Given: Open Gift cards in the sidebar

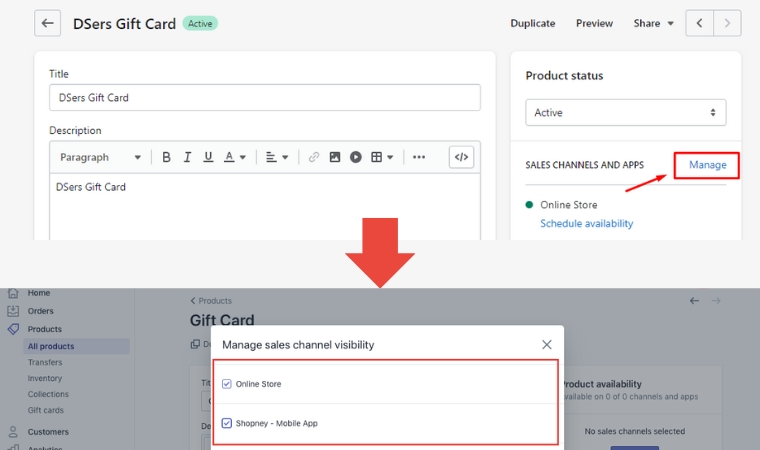Looking at the screenshot, I should pos(46,410).
